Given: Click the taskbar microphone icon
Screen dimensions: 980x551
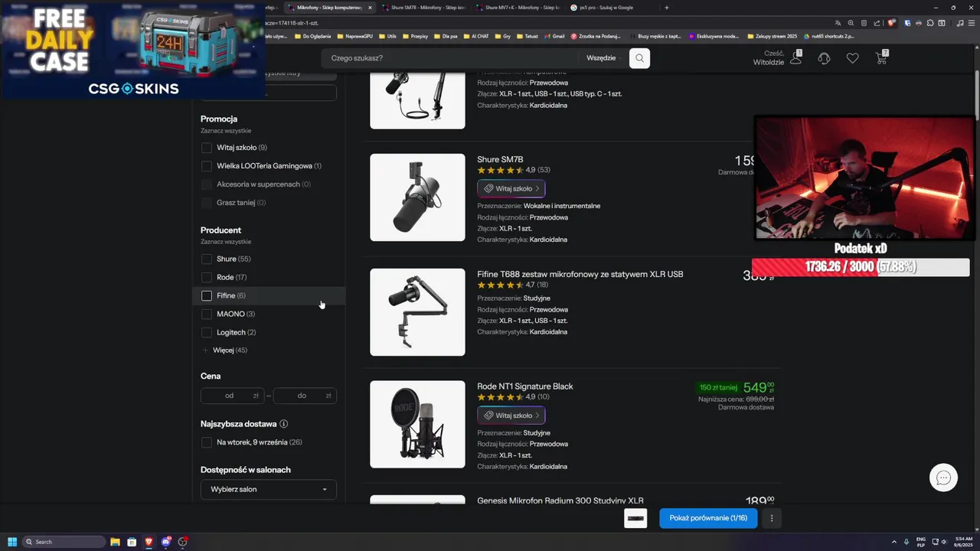Looking at the screenshot, I should (x=906, y=542).
